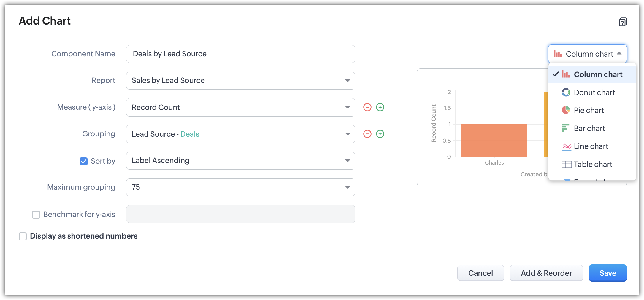
Task: Add another grouping with plus icon
Action: pyautogui.click(x=380, y=134)
